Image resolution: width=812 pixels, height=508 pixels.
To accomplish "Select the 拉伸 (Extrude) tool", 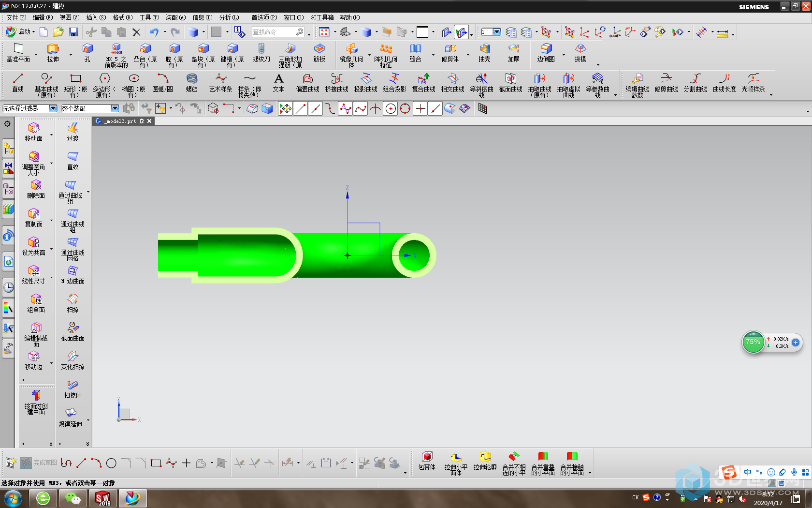I will (x=53, y=53).
